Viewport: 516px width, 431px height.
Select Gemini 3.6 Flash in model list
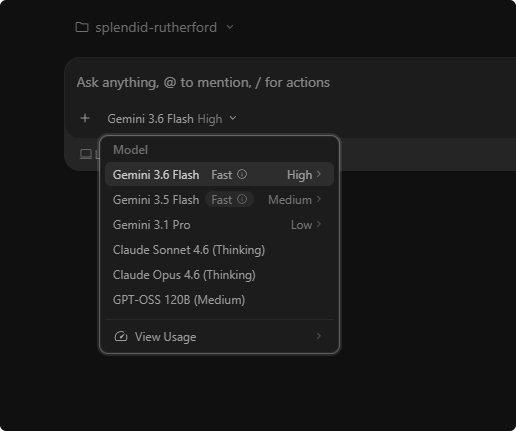pos(219,174)
